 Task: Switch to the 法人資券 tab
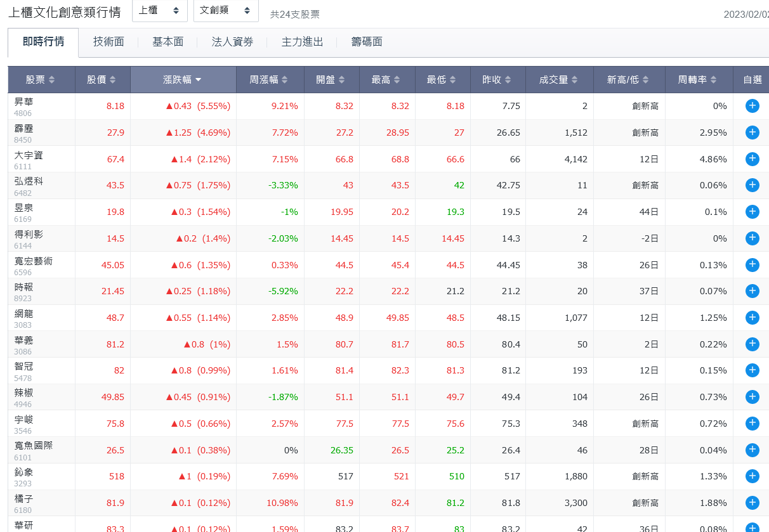[232, 42]
